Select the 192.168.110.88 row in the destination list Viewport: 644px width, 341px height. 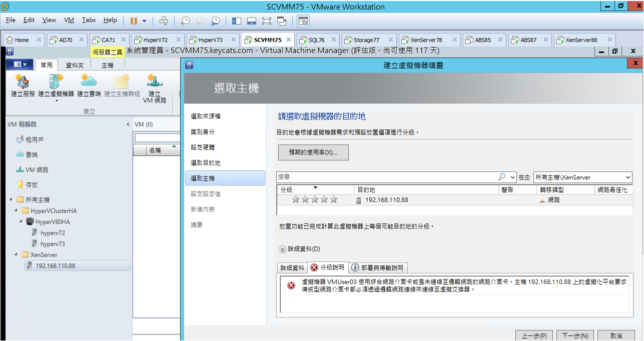[x=454, y=200]
